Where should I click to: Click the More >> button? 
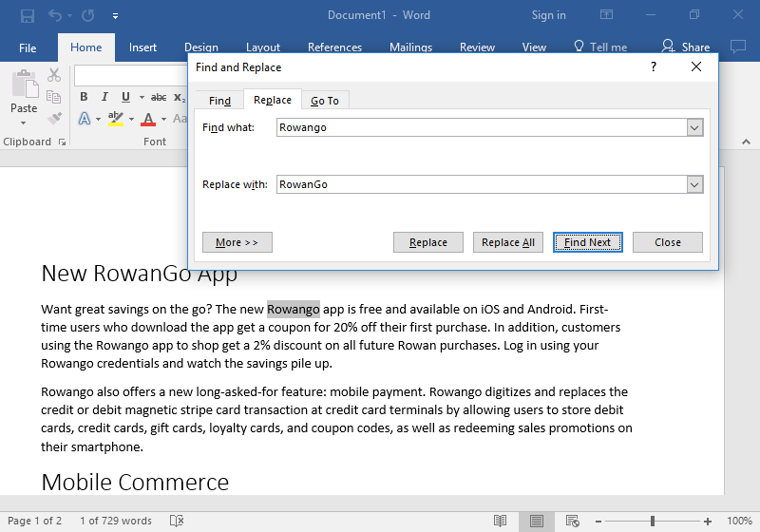(x=237, y=242)
